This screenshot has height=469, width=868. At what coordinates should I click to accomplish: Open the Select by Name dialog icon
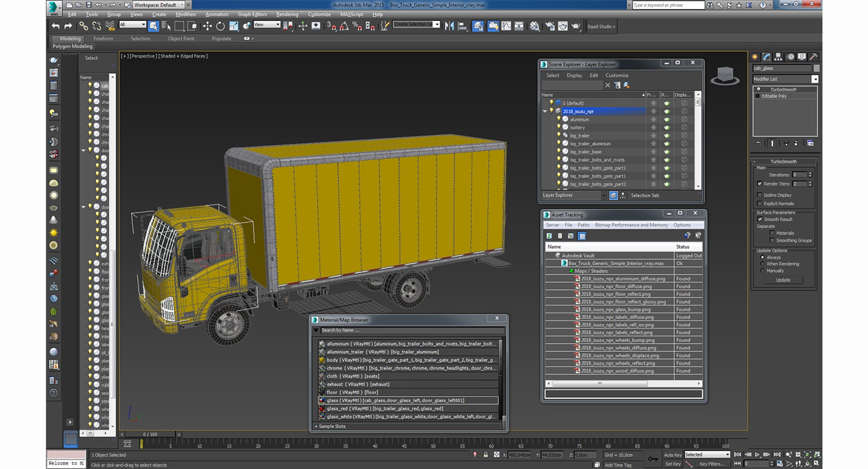point(166,26)
